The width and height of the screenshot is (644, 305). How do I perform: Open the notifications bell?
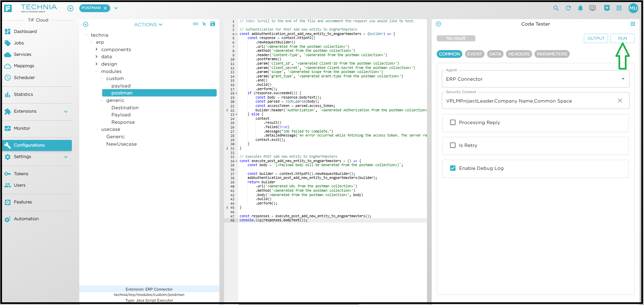pos(580,8)
